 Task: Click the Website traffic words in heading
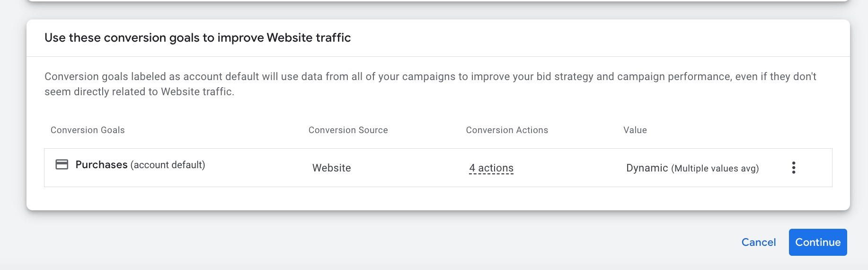point(309,37)
